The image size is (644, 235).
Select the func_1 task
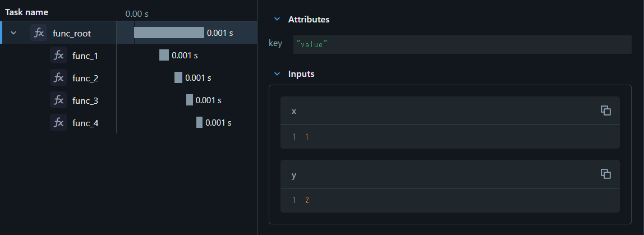pos(85,56)
